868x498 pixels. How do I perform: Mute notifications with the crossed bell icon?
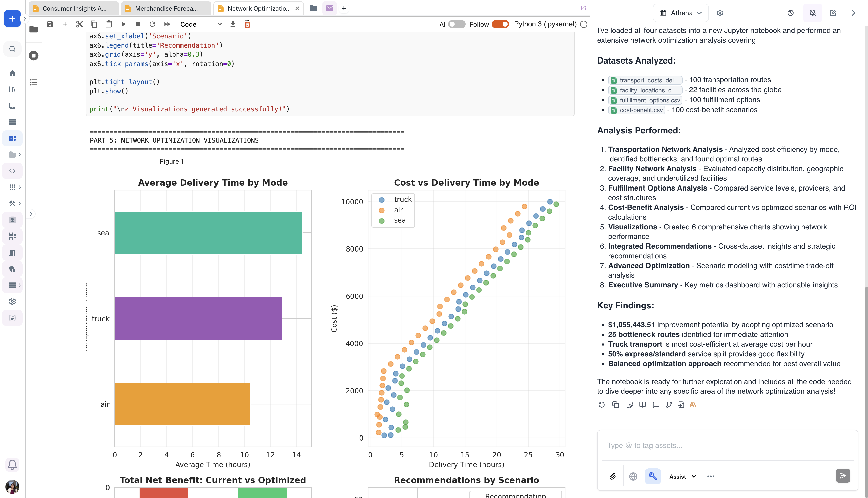[x=812, y=13]
